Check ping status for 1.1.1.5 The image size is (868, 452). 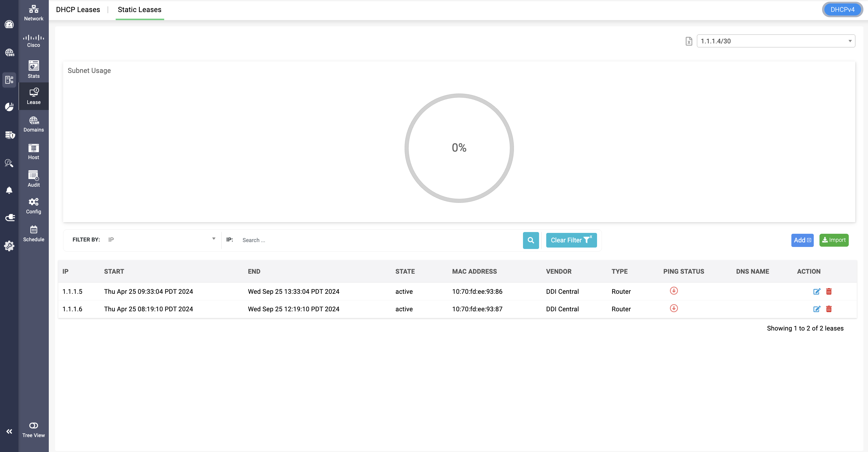click(x=674, y=291)
